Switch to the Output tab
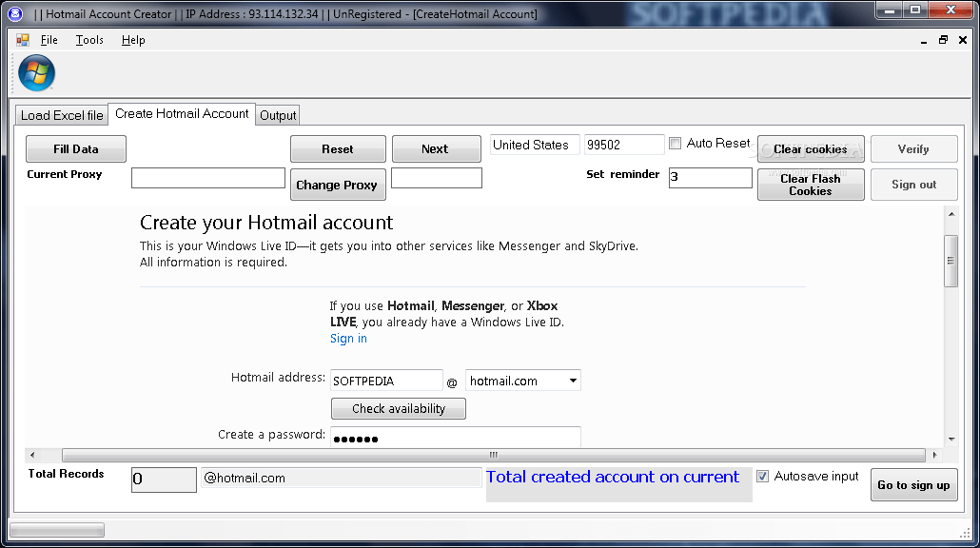The height and width of the screenshot is (548, 980). [277, 115]
